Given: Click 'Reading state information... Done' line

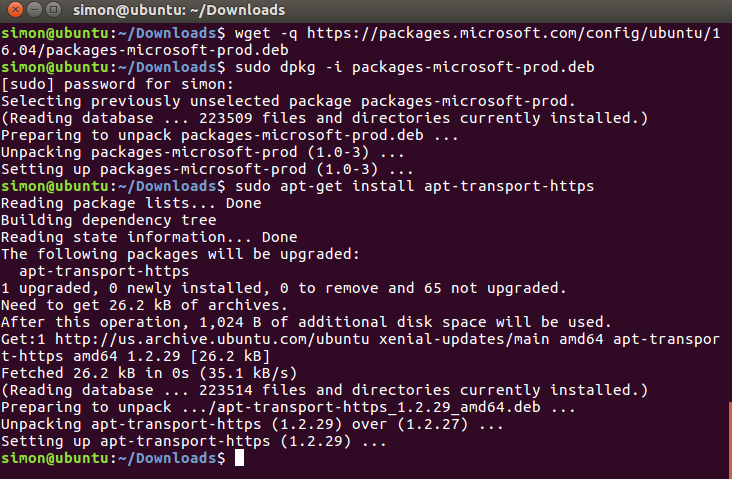Looking at the screenshot, I should (149, 237).
